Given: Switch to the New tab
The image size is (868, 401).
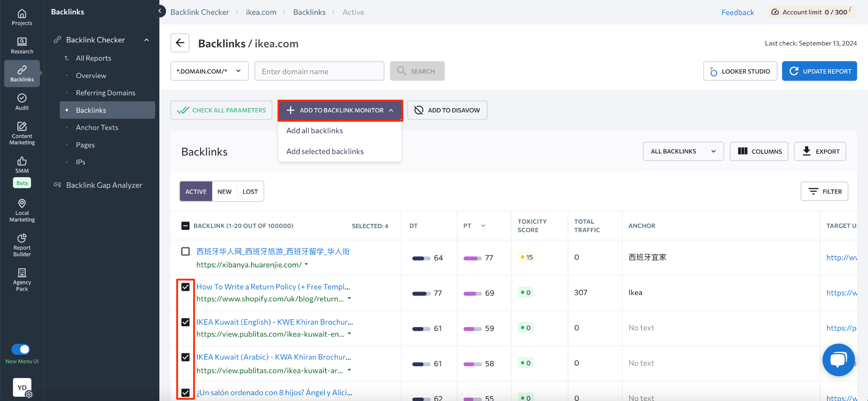Looking at the screenshot, I should pyautogui.click(x=225, y=192).
